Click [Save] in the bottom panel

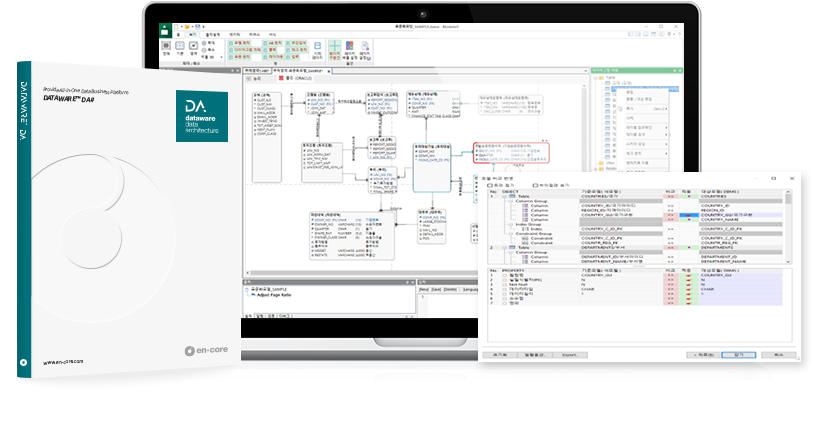click(x=436, y=289)
